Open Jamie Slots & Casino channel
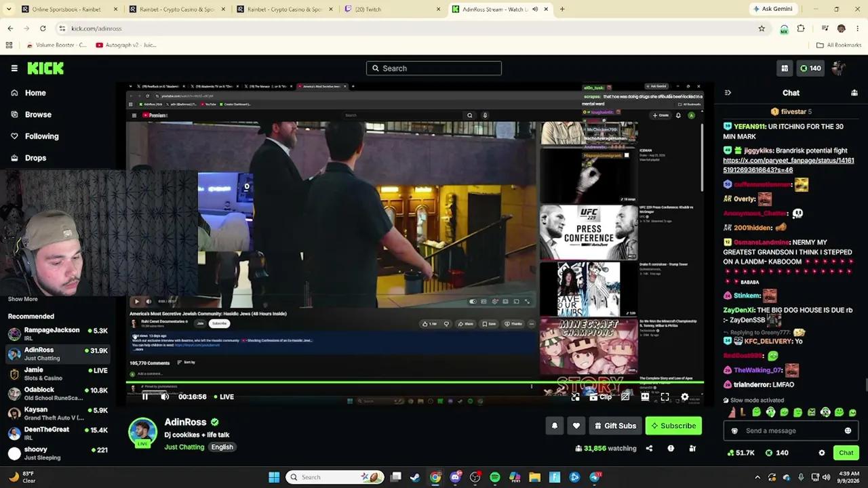 58,373
